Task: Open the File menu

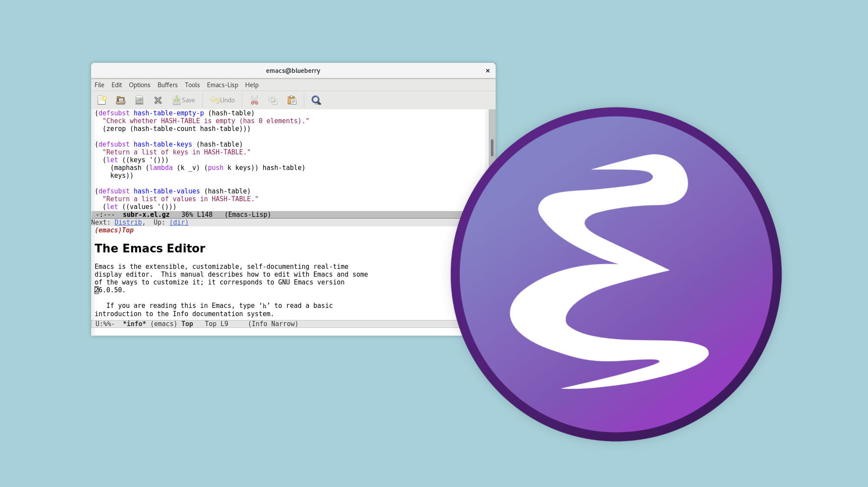Action: pos(99,85)
